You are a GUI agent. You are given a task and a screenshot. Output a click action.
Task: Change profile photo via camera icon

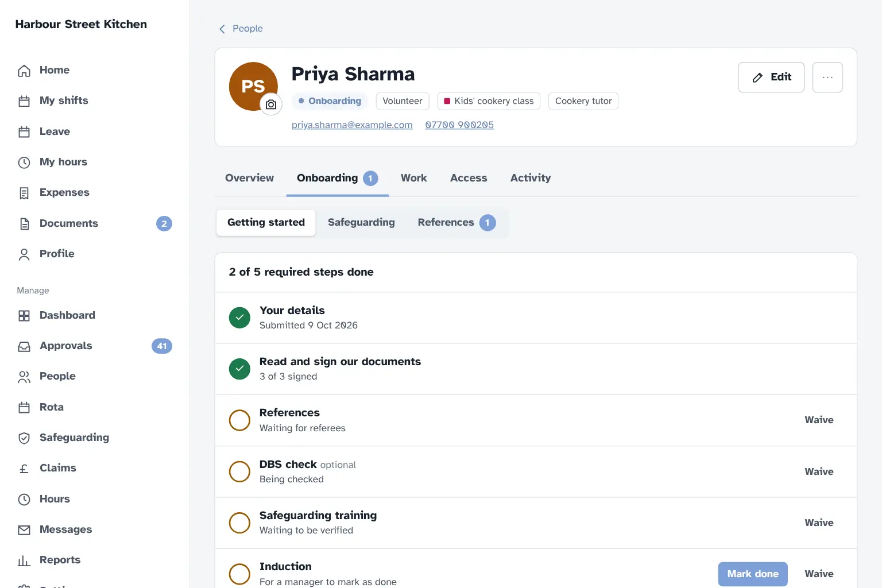point(271,105)
